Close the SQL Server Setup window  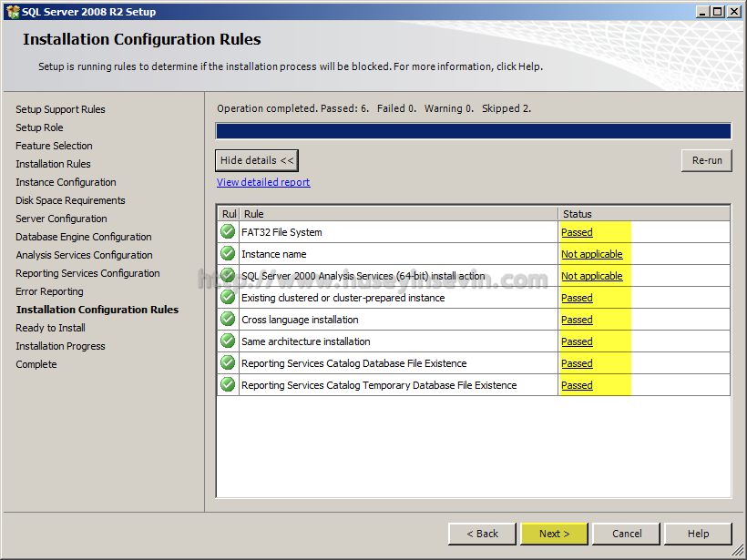pos(733,12)
